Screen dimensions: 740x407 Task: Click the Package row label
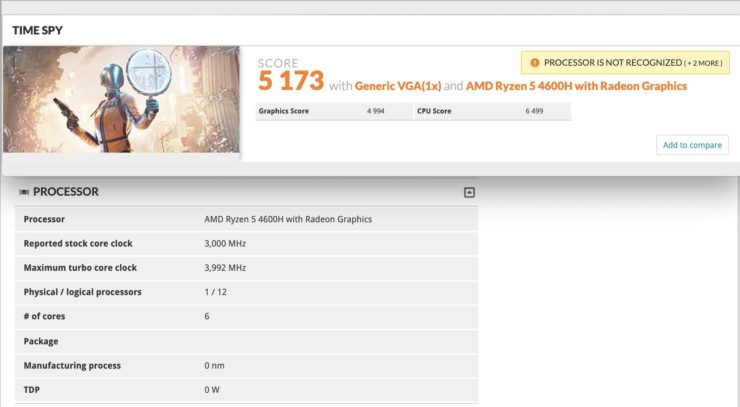point(41,341)
